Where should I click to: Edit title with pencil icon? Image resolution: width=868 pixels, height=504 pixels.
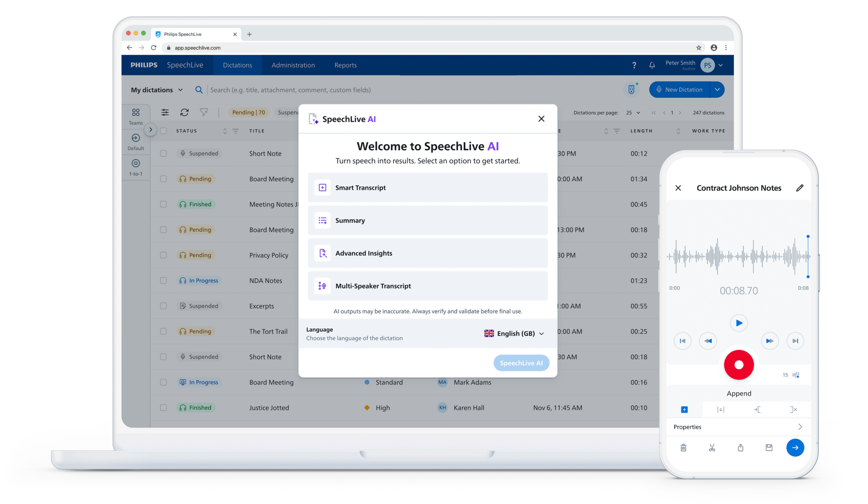pos(800,188)
